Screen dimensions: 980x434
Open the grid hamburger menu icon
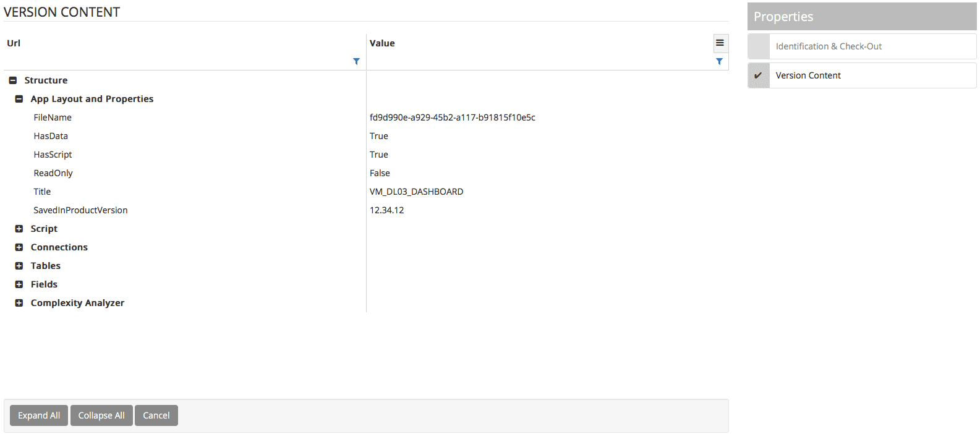(720, 43)
